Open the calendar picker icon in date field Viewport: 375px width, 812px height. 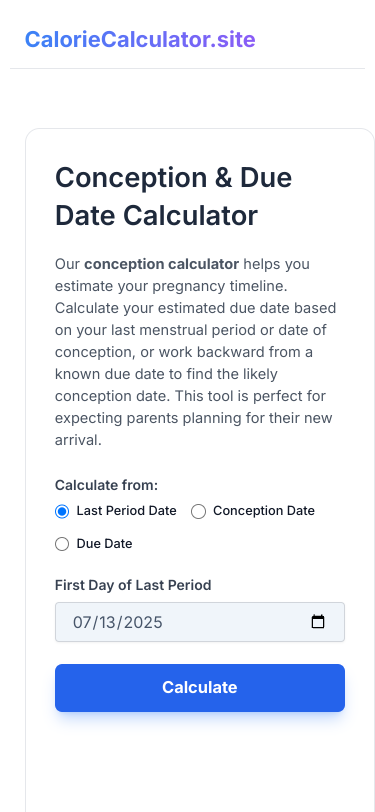coord(318,621)
